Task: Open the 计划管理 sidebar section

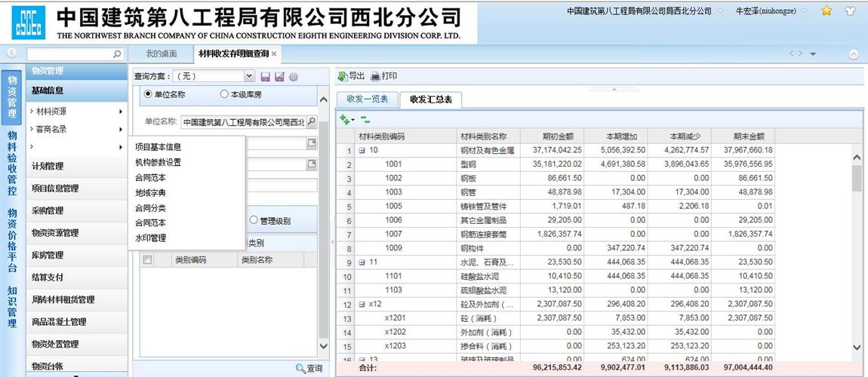Action: tap(77, 167)
